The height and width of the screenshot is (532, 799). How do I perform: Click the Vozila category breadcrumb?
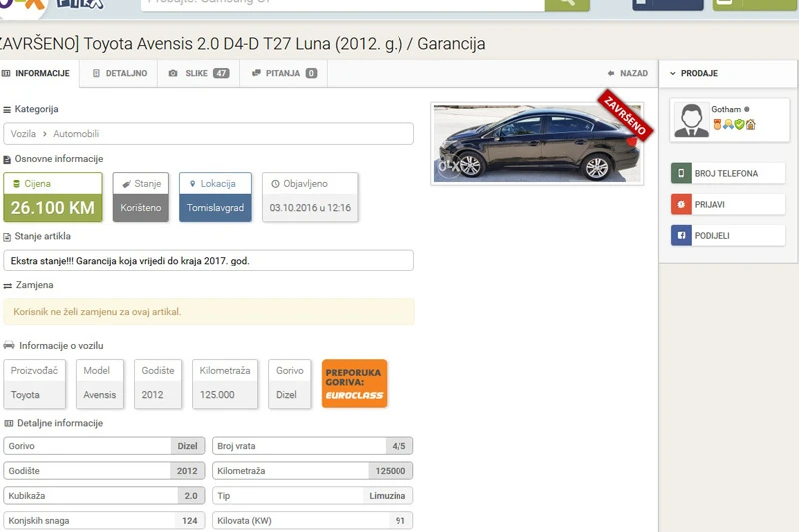[23, 134]
